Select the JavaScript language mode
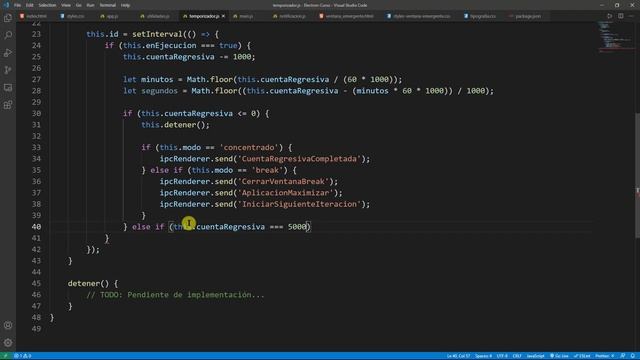This screenshot has width=640, height=360. click(536, 356)
